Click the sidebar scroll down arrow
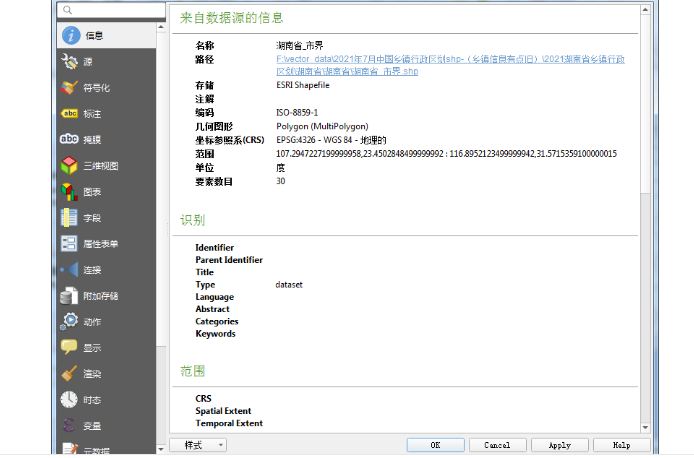The width and height of the screenshot is (694, 458). [161, 449]
